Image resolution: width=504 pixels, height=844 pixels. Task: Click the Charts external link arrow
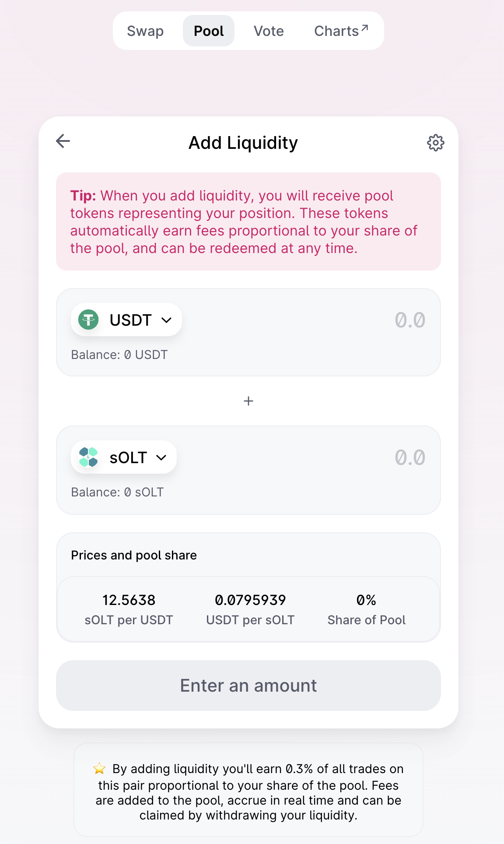pyautogui.click(x=364, y=28)
